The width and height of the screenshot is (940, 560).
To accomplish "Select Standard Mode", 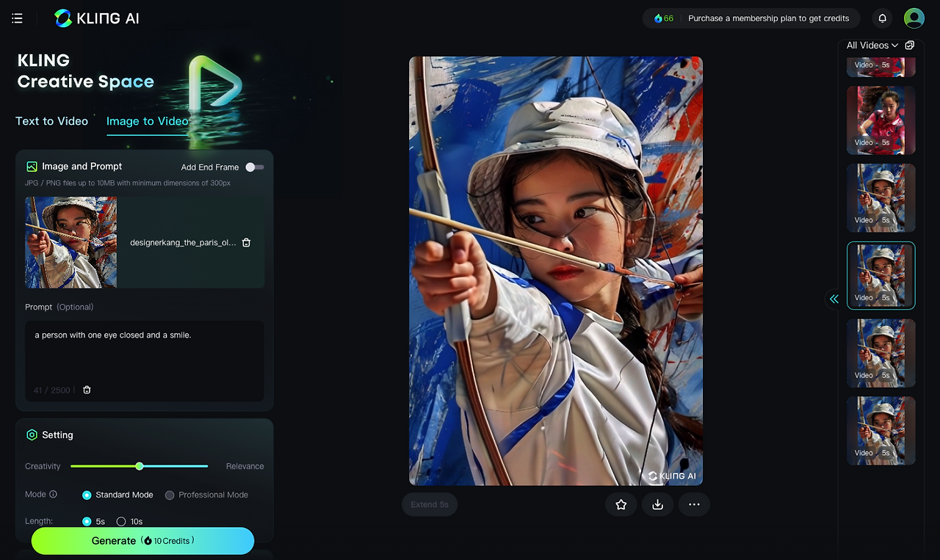I will tap(117, 495).
